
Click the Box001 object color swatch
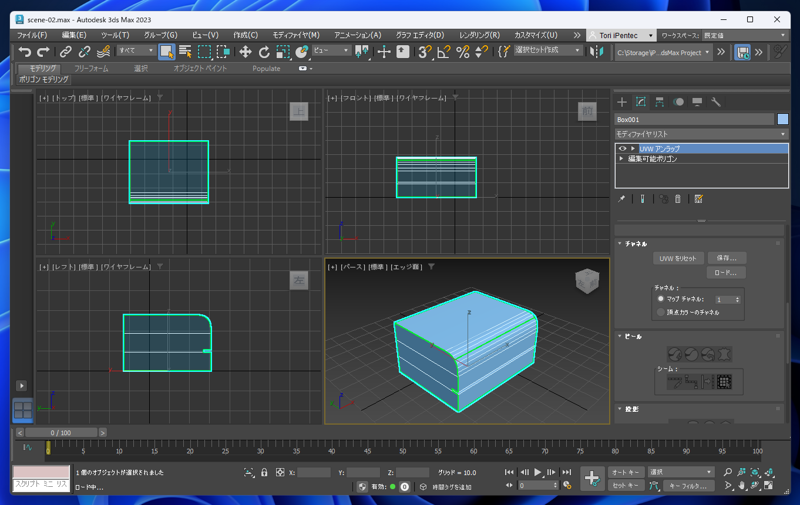pos(783,119)
